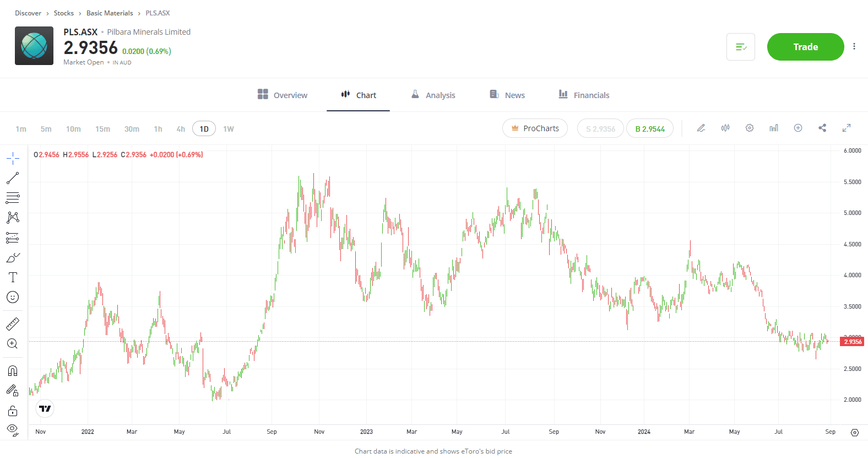Click the 2024 time axis label

[x=644, y=432]
